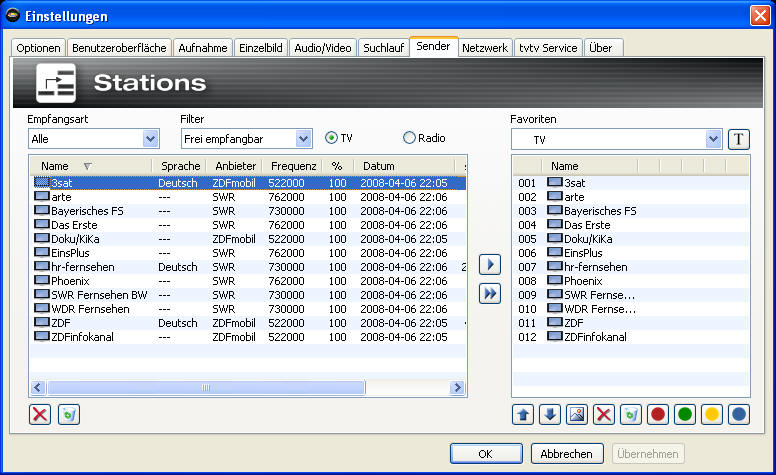The width and height of the screenshot is (776, 475).
Task: Add all stations with double arrow button
Action: [x=490, y=294]
